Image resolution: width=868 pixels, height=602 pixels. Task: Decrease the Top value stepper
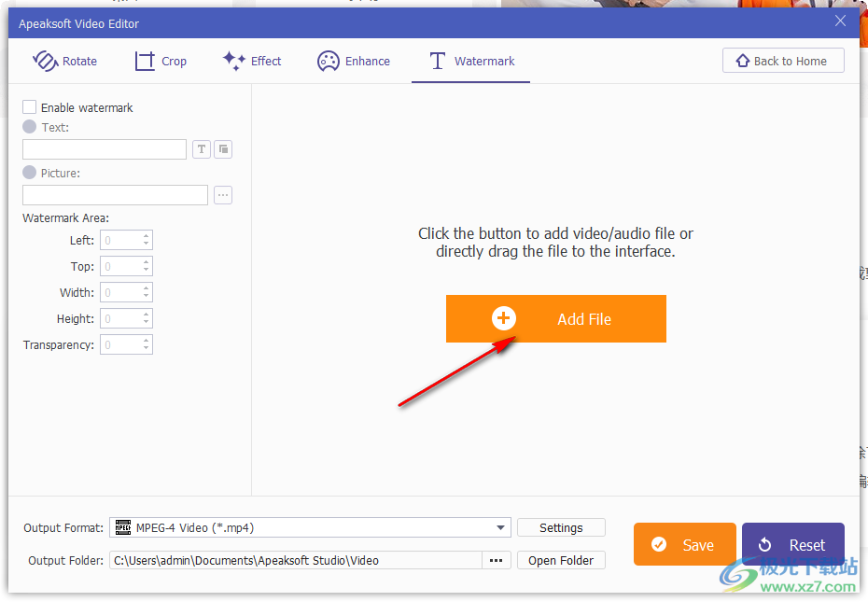click(147, 271)
